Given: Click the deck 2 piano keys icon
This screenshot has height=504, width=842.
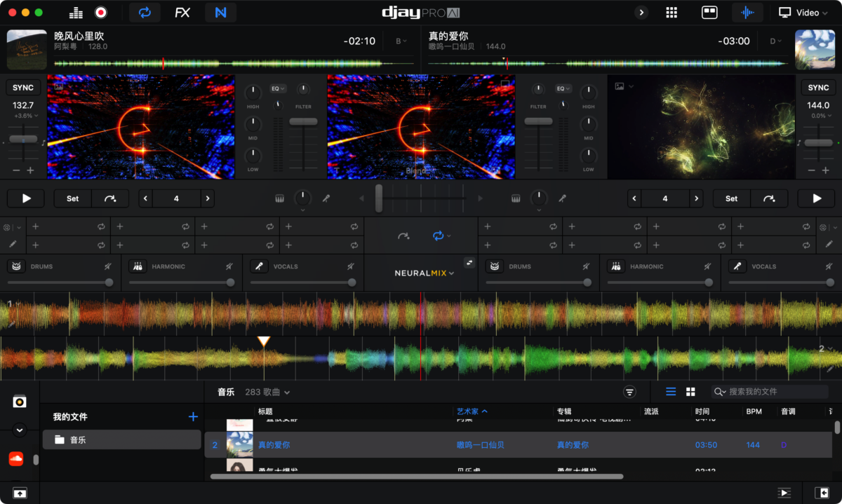Looking at the screenshot, I should 516,198.
